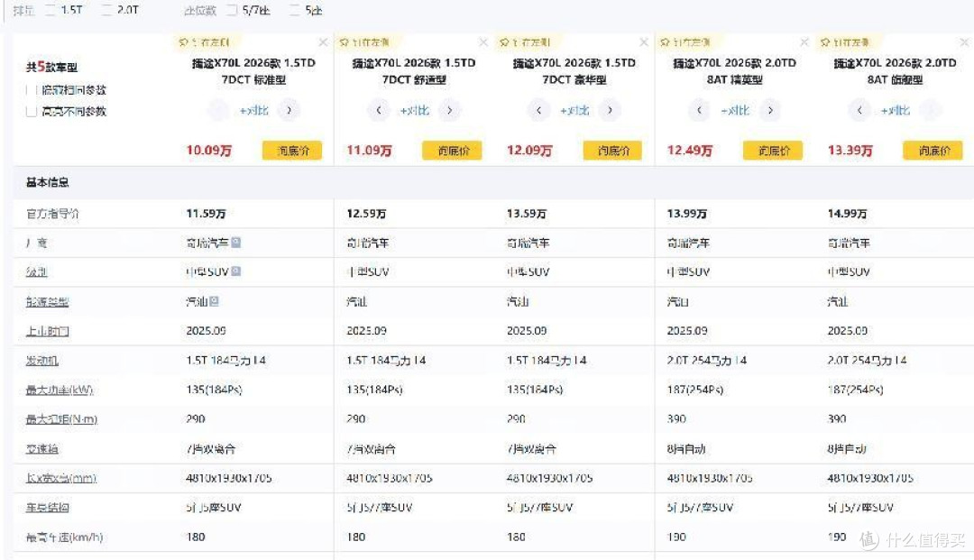Open the 捷途X70L 2026款 1.5TD 7DCT 标准型 title
Screen dimensions: 974x560
[253, 71]
